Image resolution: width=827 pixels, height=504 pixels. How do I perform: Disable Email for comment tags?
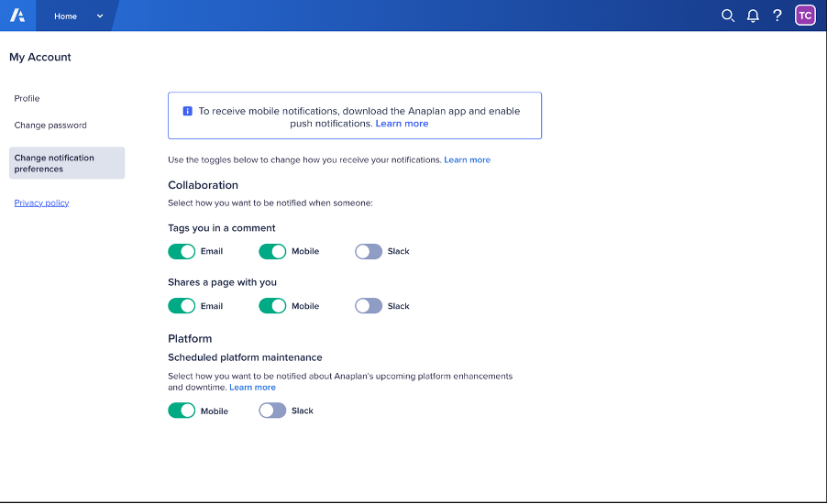pyautogui.click(x=182, y=251)
